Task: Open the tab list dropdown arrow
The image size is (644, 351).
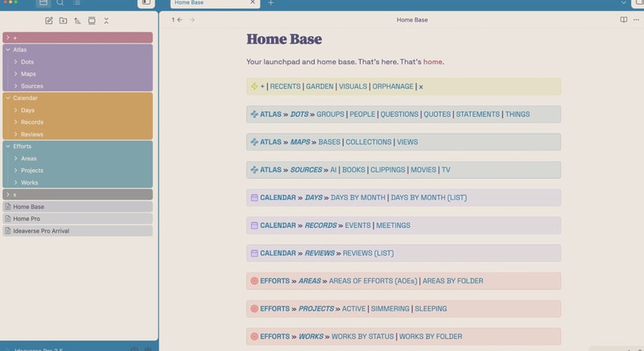Action: pyautogui.click(x=623, y=3)
